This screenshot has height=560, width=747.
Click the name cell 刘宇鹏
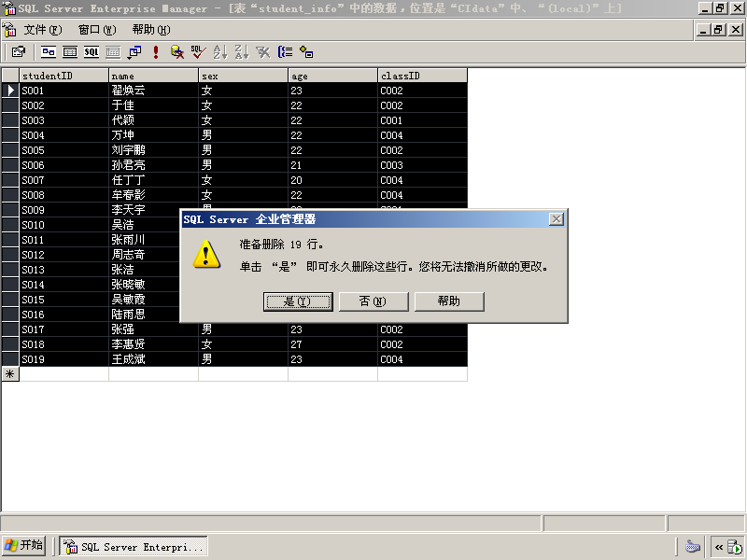pos(153,150)
